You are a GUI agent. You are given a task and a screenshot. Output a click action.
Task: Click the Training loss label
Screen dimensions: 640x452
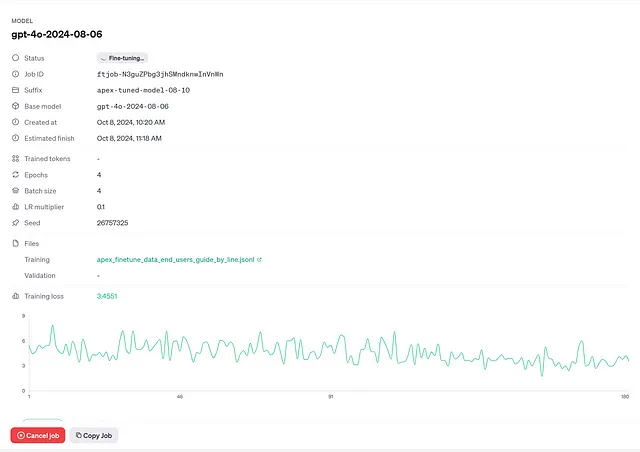point(44,296)
